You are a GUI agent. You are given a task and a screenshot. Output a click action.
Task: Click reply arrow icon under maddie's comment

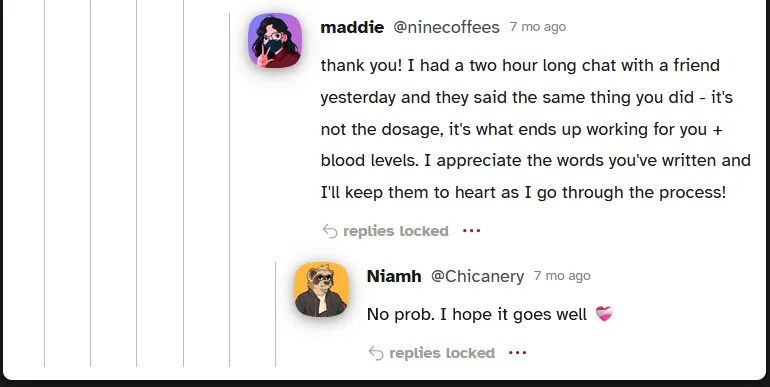330,231
